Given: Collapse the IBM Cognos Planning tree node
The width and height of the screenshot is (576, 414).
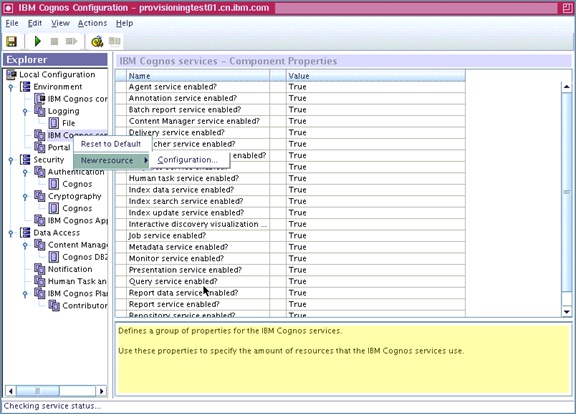Looking at the screenshot, I should (x=25, y=294).
